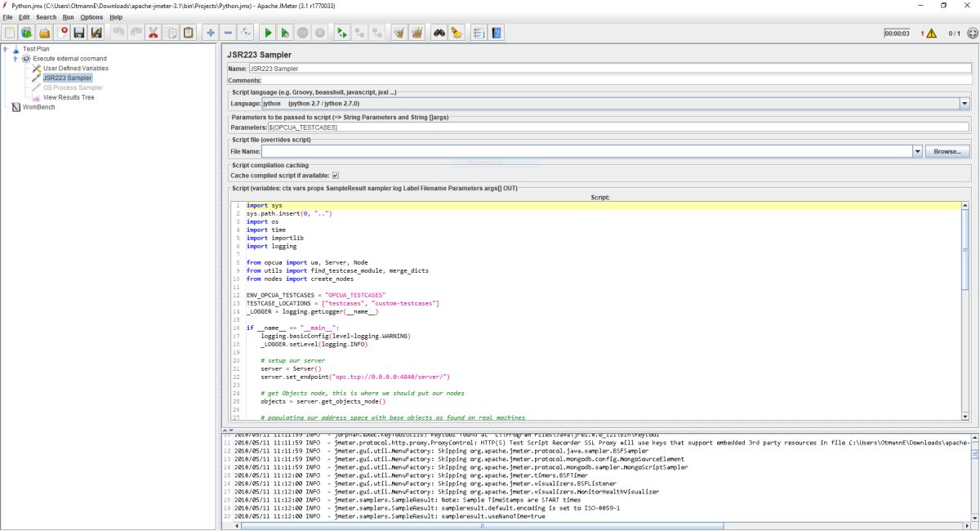The height and width of the screenshot is (531, 980).
Task: Open the Options menu
Action: (x=91, y=17)
